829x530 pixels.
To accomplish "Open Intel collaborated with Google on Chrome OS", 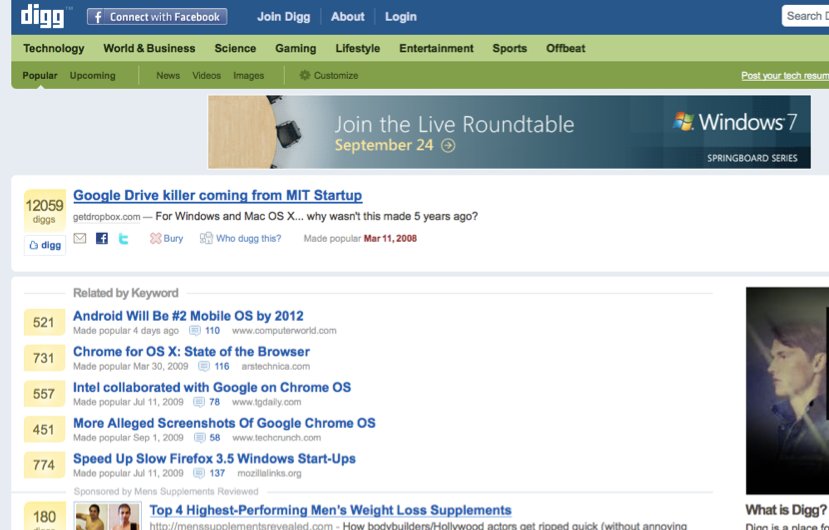I will (212, 388).
